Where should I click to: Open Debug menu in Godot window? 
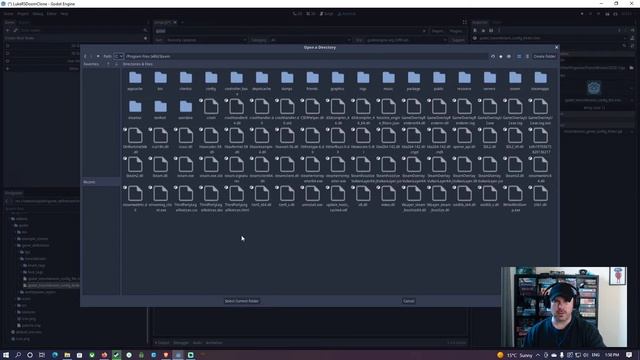pyautogui.click(x=38, y=14)
